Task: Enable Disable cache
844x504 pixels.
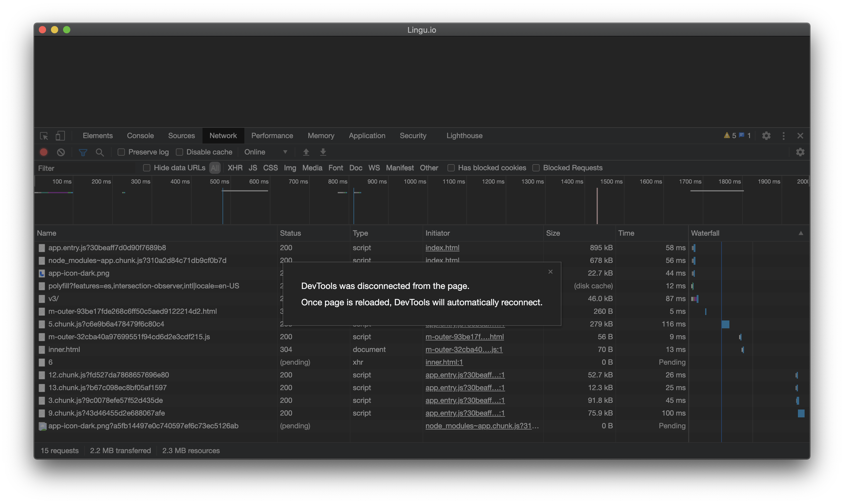Action: [x=179, y=152]
